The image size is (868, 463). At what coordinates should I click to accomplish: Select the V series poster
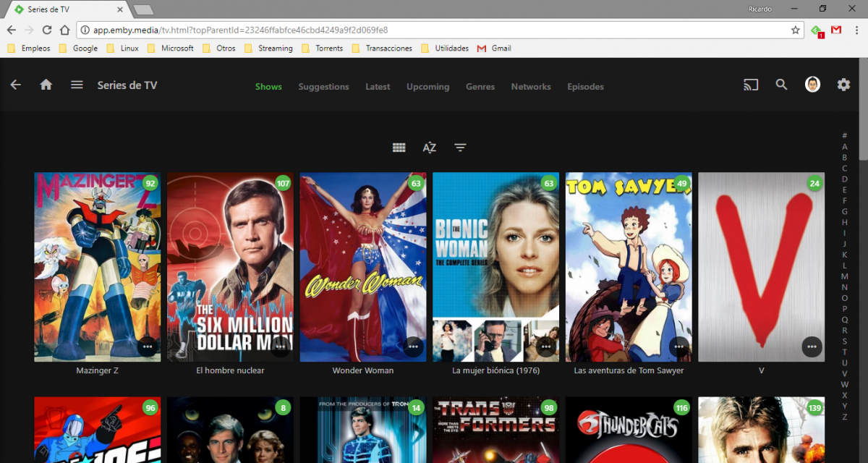point(761,267)
